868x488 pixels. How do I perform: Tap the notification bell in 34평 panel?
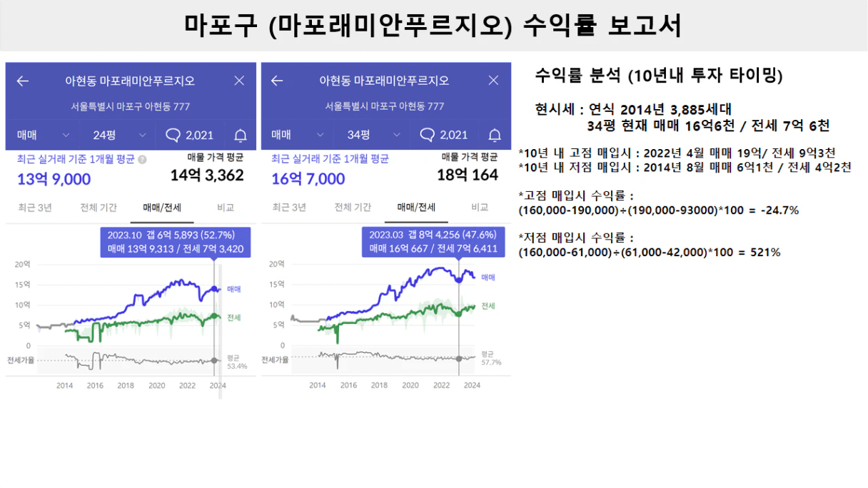pos(495,136)
